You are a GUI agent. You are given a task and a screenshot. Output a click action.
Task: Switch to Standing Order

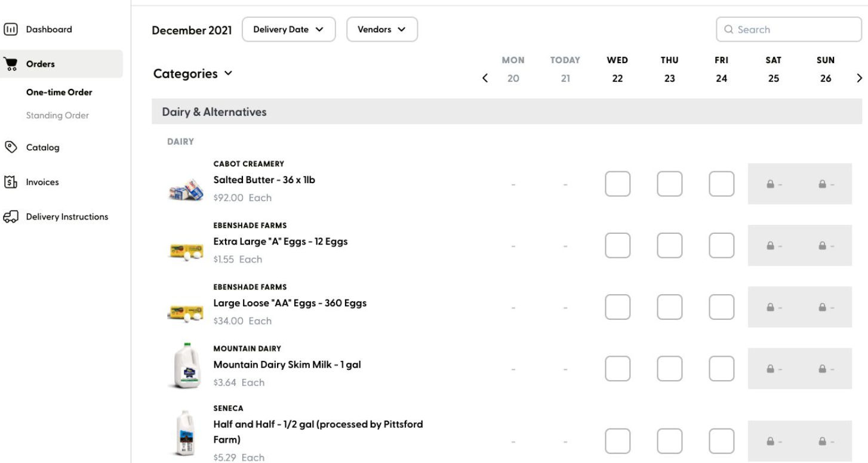click(x=57, y=115)
